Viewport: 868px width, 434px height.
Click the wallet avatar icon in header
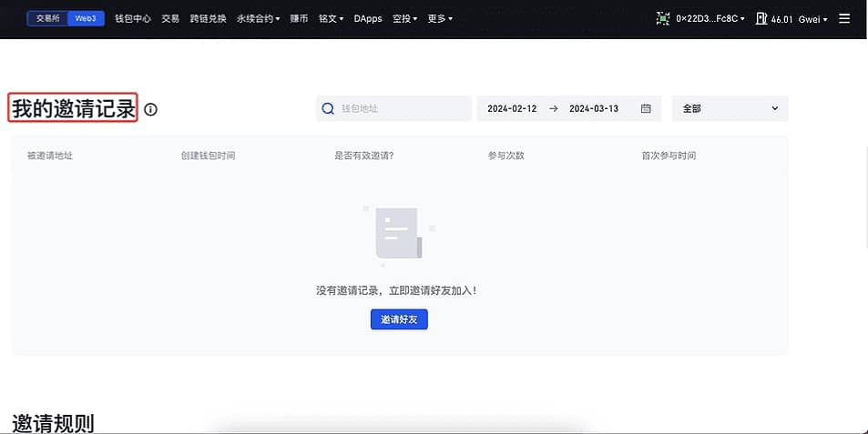pyautogui.click(x=663, y=18)
